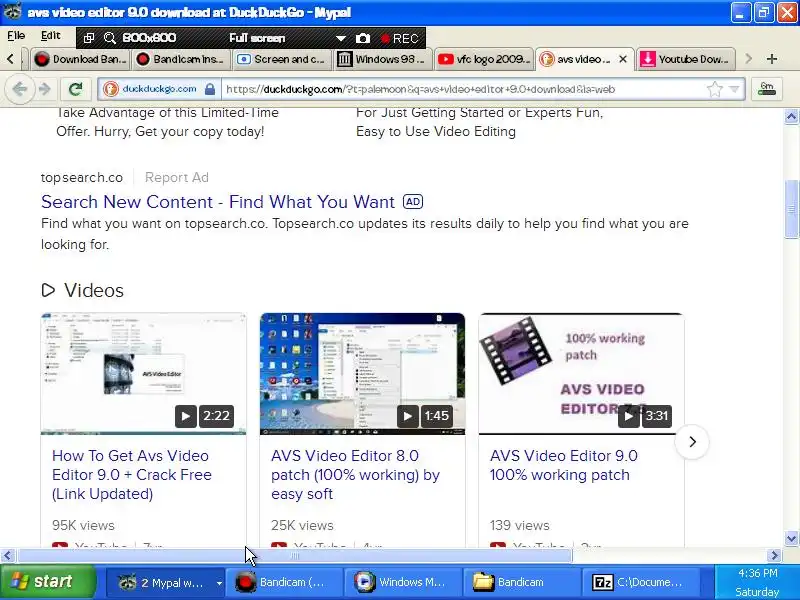Open Search New Content ad link
The image size is (800, 600).
[x=218, y=202]
